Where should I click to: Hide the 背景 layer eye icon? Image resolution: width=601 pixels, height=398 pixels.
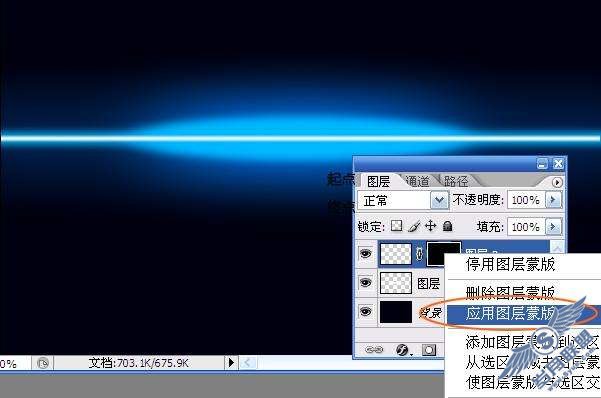point(366,311)
